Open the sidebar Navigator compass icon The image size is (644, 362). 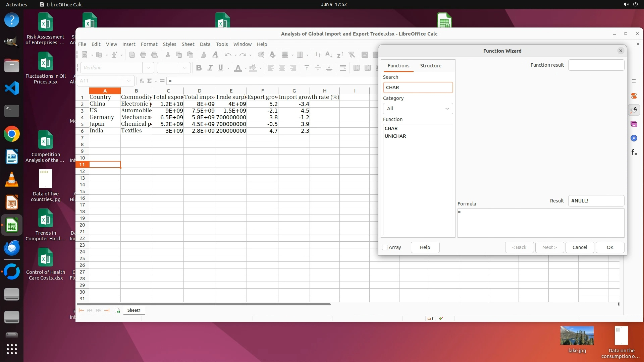click(634, 138)
